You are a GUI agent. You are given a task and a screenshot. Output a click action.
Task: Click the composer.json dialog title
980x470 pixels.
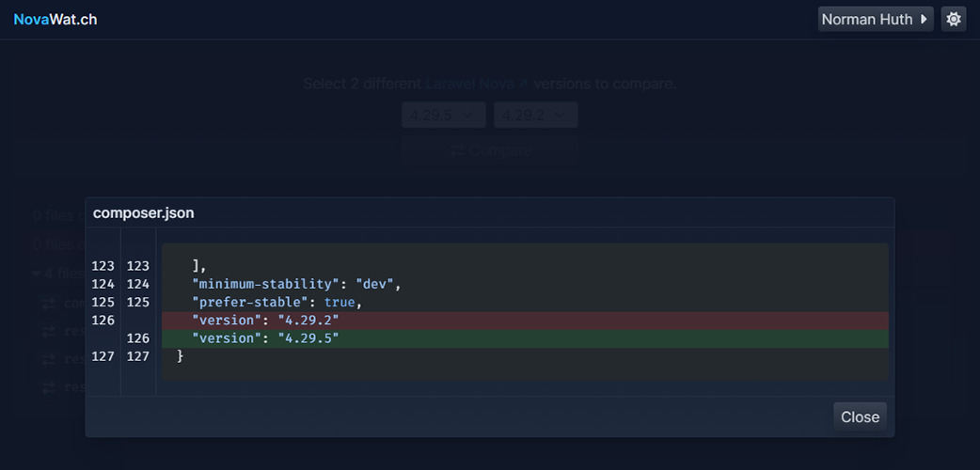pyautogui.click(x=144, y=213)
